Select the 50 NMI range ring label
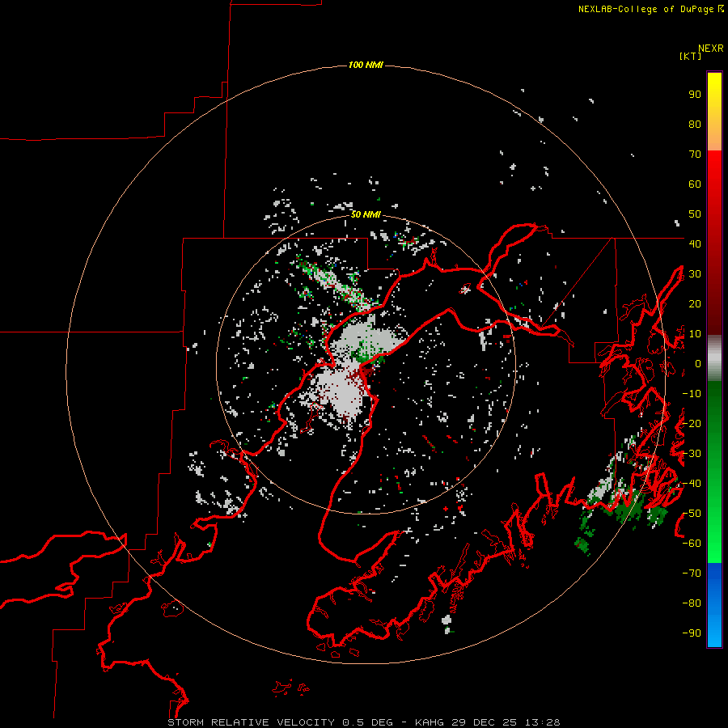The width and height of the screenshot is (728, 728). tap(366, 214)
